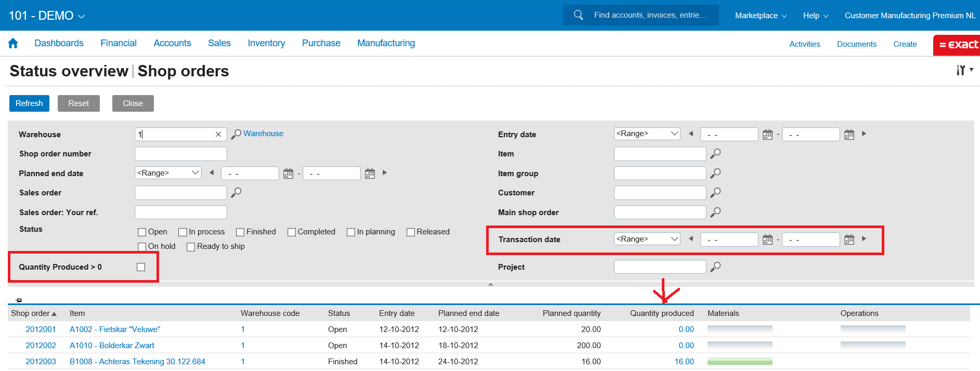Clear the Warehouse field with X icon
980x371 pixels.
point(218,135)
